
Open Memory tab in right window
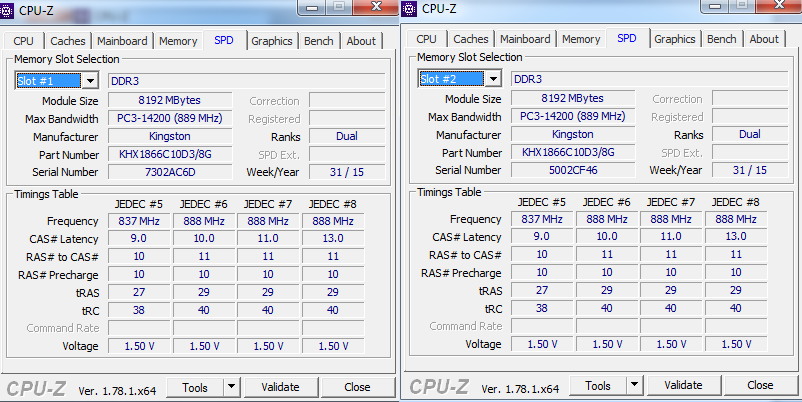[581, 39]
